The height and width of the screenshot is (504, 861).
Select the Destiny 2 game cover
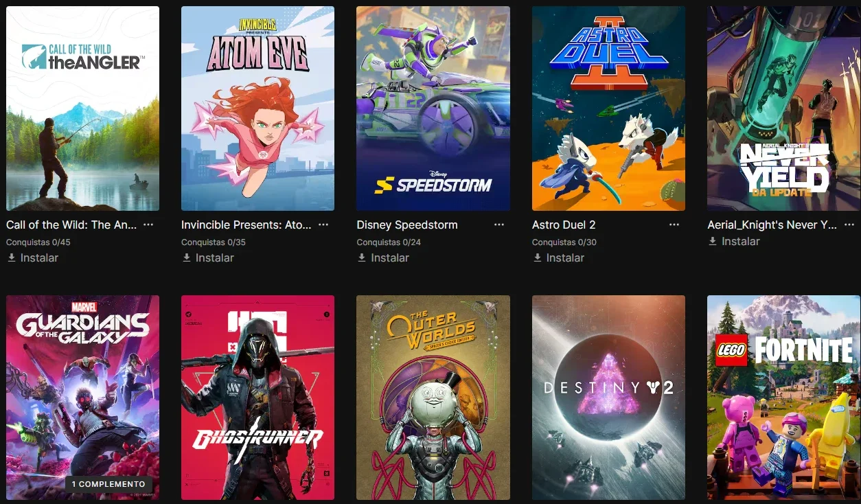(x=608, y=398)
